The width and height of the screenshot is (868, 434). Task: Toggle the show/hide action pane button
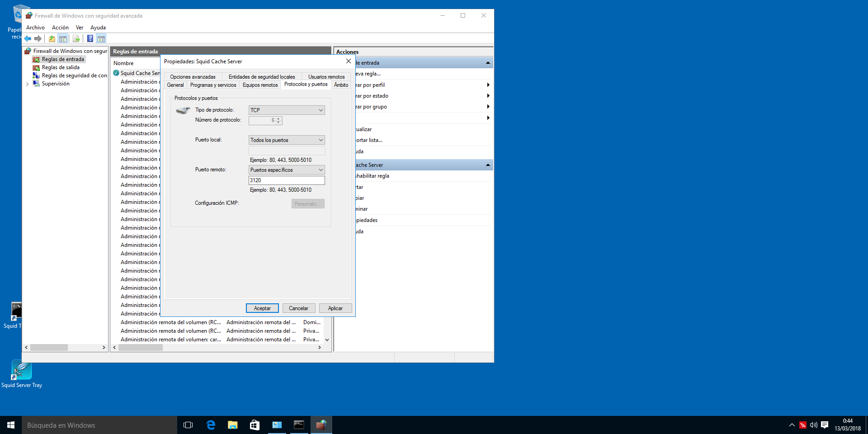click(101, 39)
